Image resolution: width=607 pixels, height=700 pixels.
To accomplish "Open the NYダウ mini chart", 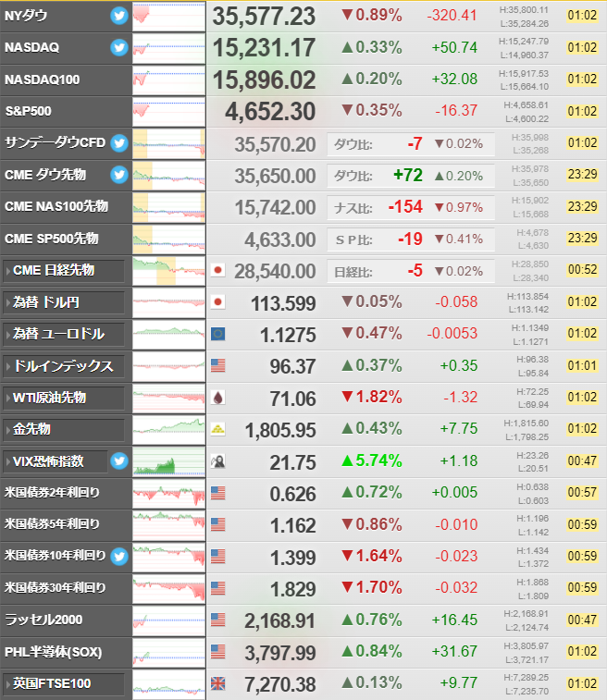I will [x=168, y=16].
